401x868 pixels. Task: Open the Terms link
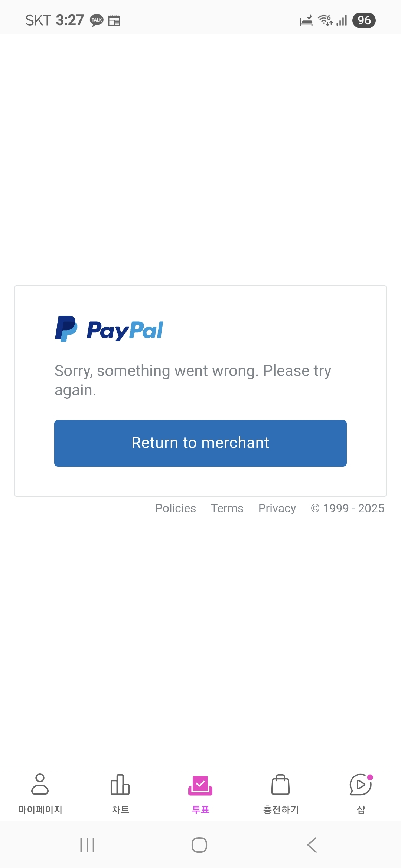coord(227,508)
